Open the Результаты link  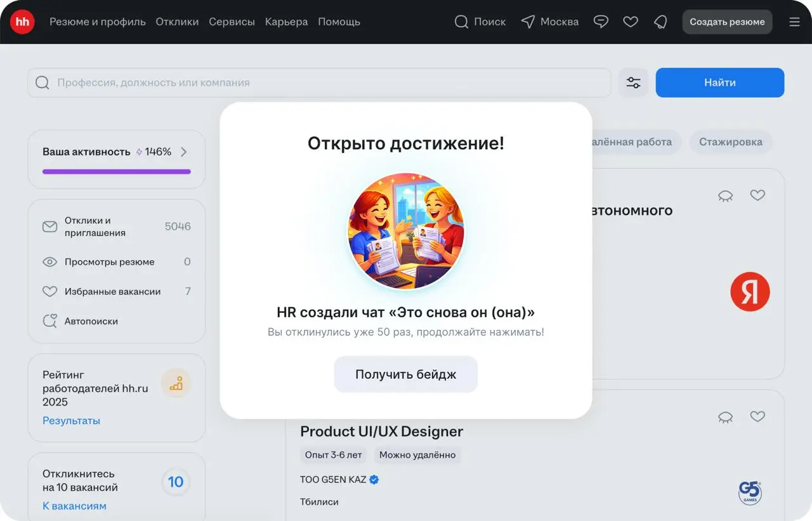[71, 421]
